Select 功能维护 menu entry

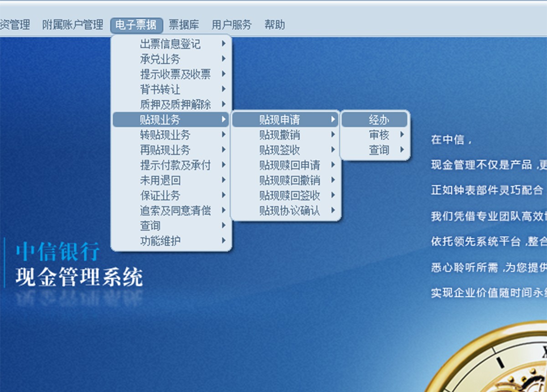(x=171, y=241)
